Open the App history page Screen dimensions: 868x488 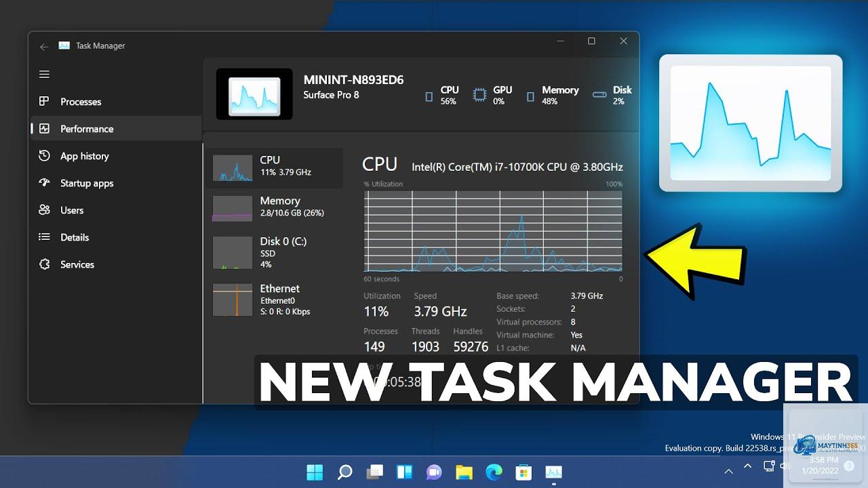[115, 156]
